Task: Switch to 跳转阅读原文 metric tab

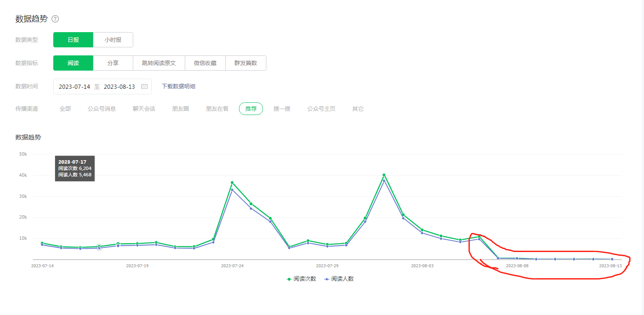Action: [159, 63]
